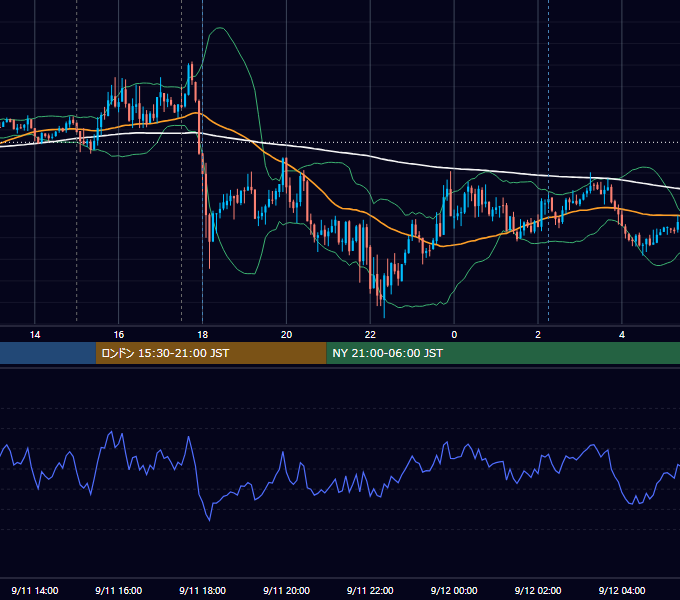Click the 9/11 20:00 date label
Screen dimensions: 680x600
pos(286,590)
